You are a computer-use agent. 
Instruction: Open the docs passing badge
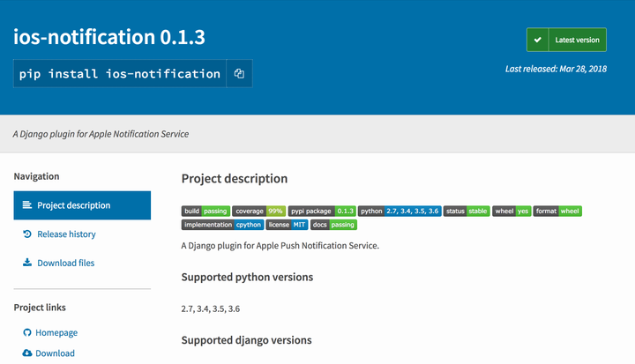tap(333, 225)
